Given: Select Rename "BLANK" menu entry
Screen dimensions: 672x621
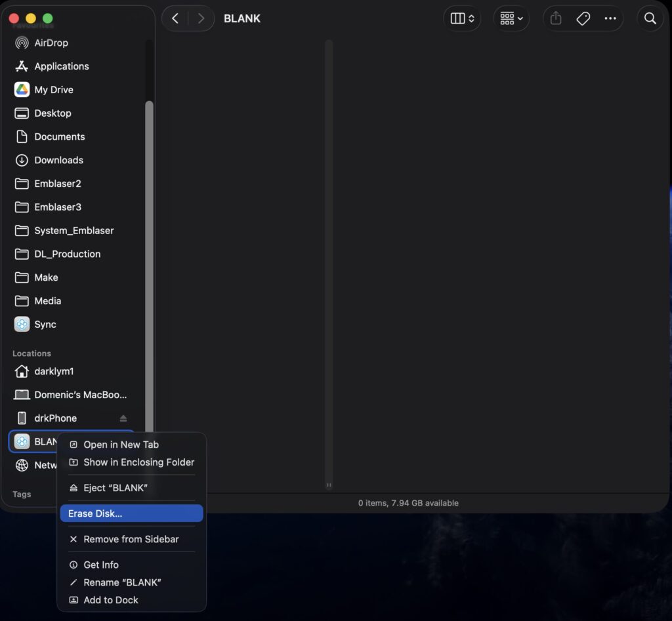Looking at the screenshot, I should click(122, 582).
